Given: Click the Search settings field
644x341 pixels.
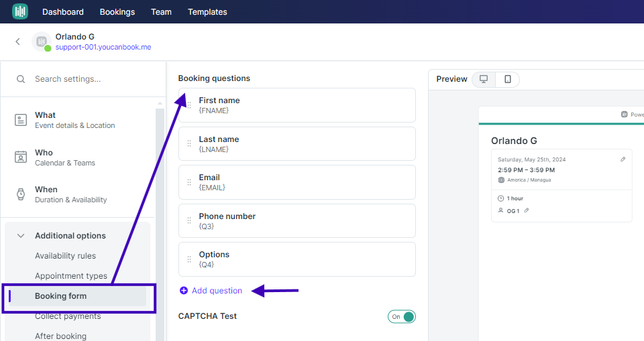Looking at the screenshot, I should [83, 79].
